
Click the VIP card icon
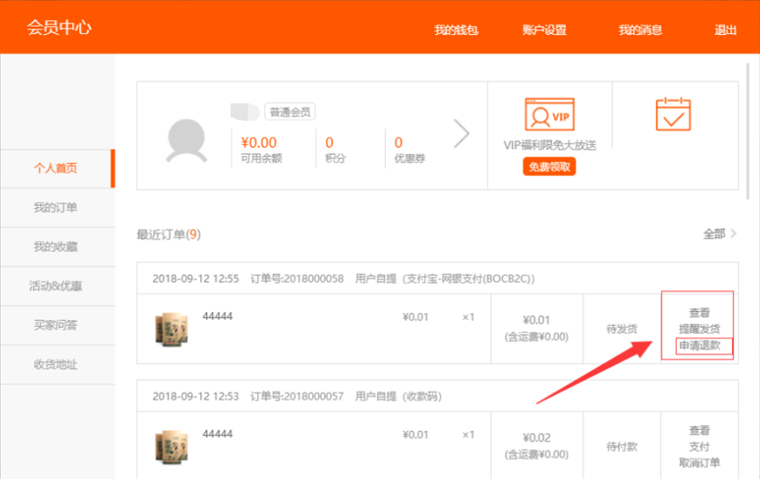[x=549, y=115]
